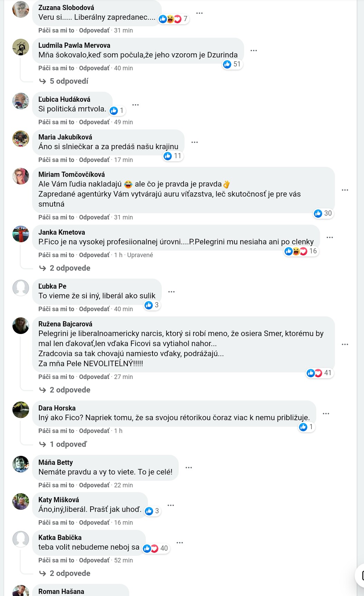Open more options for Miriam Tomčovčíková's comment
The image size is (364, 596).
[345, 190]
